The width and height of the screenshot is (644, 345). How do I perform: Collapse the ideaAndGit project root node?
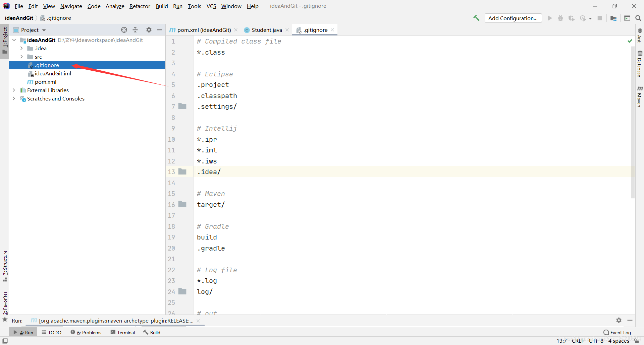(x=14, y=40)
